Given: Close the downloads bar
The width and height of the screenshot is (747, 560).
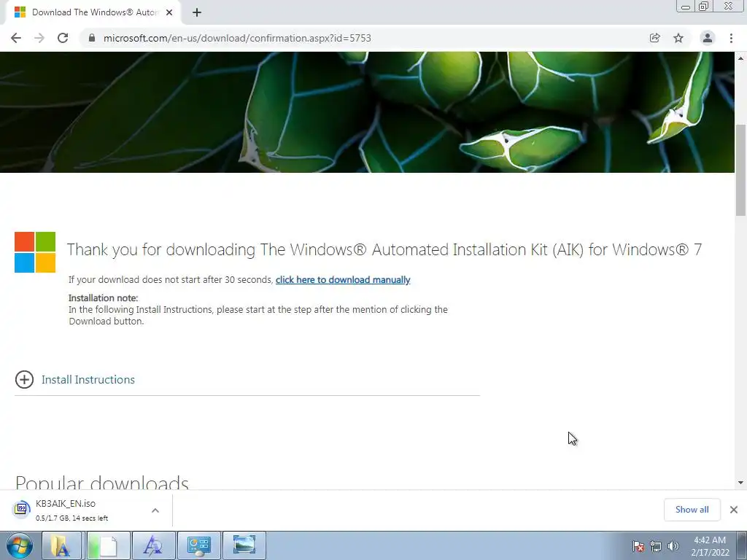Looking at the screenshot, I should pos(734,510).
